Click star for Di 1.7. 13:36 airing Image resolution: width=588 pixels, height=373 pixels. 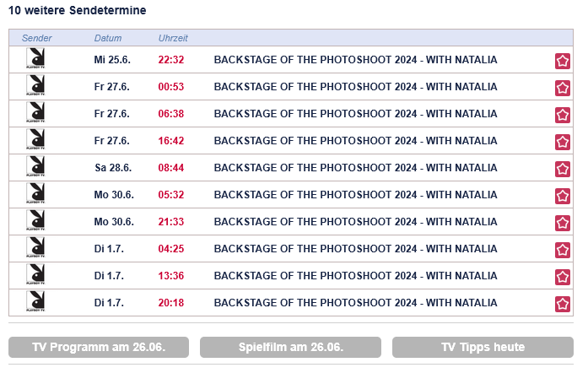(x=563, y=277)
